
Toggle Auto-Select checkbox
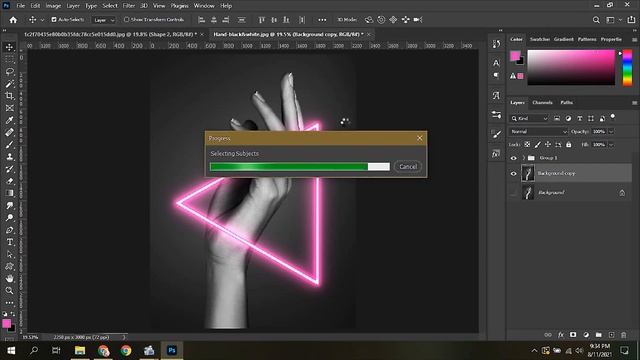coord(54,20)
